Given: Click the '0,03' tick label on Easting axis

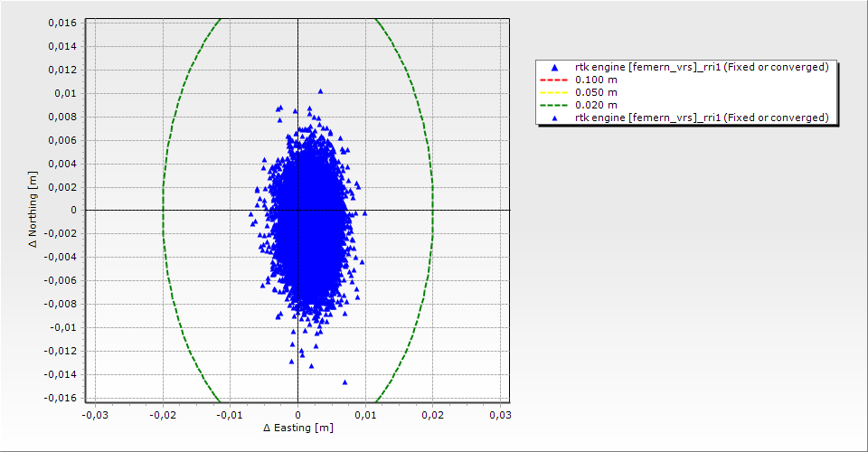Looking at the screenshot, I should tap(500, 415).
